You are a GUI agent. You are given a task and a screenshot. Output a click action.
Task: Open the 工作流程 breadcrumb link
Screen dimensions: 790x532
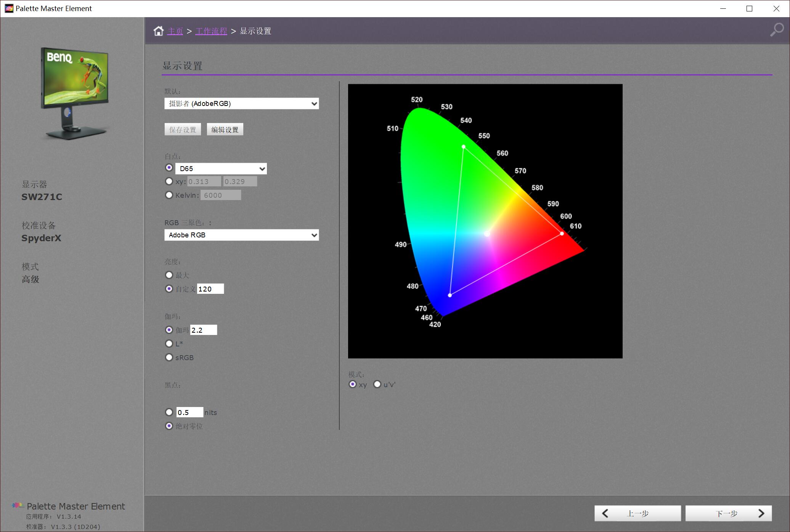(x=211, y=31)
